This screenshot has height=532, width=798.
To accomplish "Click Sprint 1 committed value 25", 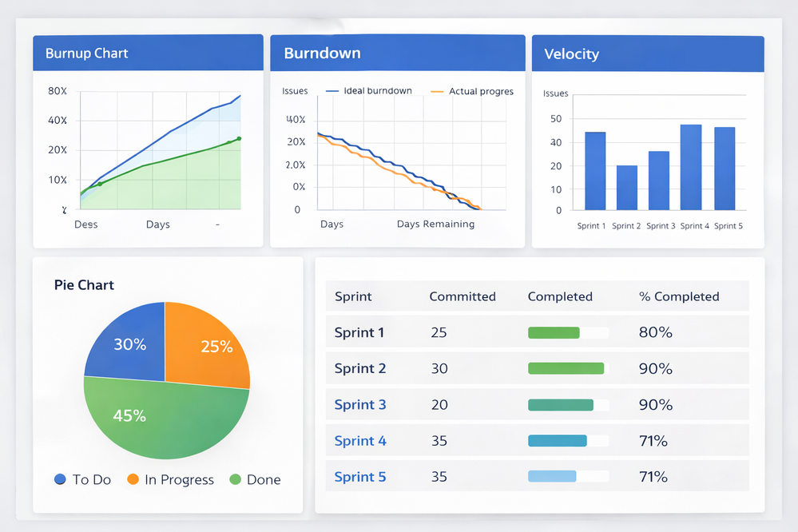I will pos(439,332).
